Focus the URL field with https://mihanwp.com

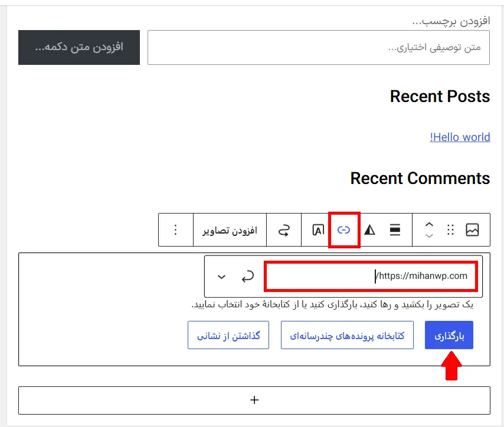(x=371, y=277)
